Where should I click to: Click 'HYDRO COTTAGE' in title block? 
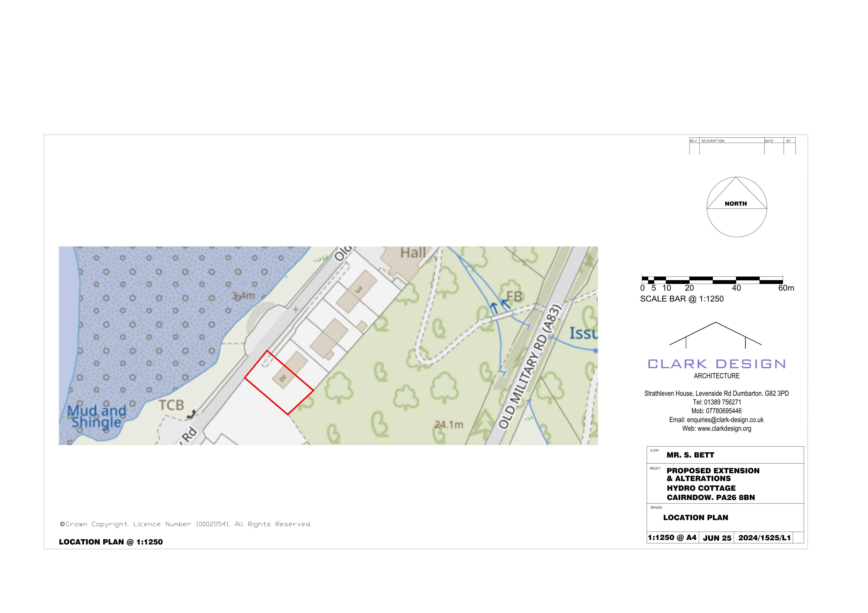click(x=701, y=488)
